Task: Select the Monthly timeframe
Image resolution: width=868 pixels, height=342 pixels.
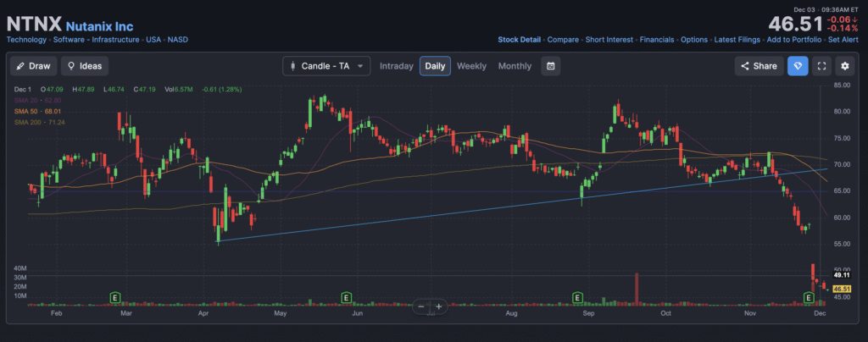Action: point(515,66)
